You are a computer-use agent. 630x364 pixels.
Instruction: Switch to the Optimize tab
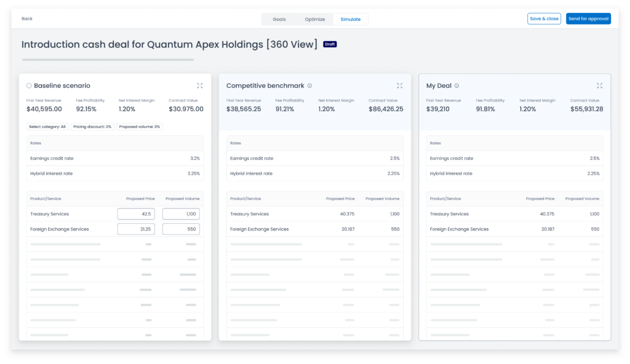314,19
